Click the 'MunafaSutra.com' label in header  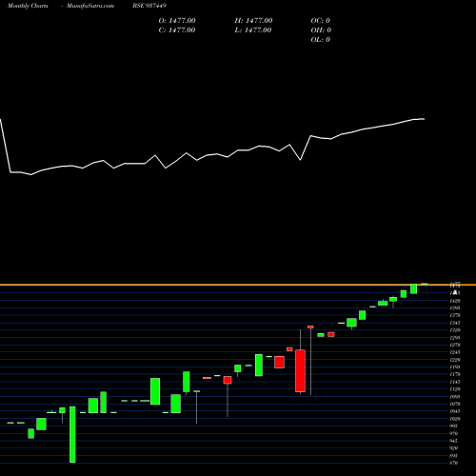(x=90, y=6)
